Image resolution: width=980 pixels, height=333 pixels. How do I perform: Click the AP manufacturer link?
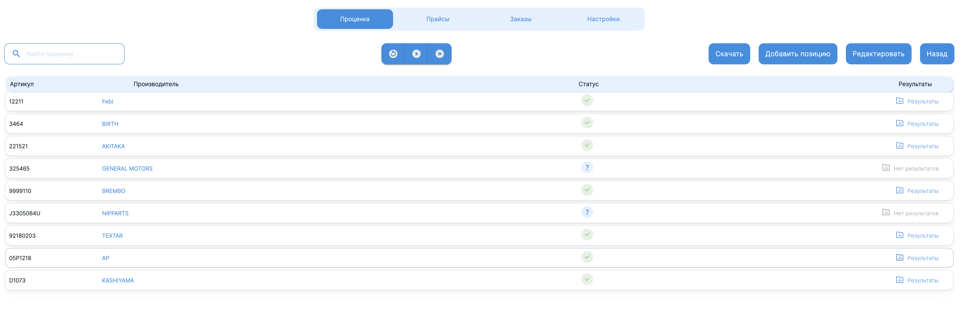(105, 258)
